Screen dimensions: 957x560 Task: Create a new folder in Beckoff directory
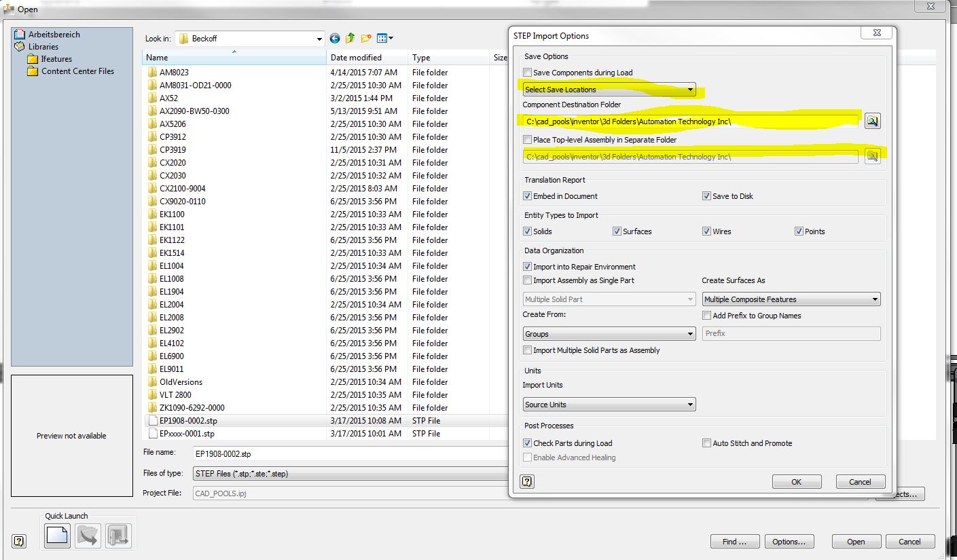[366, 38]
